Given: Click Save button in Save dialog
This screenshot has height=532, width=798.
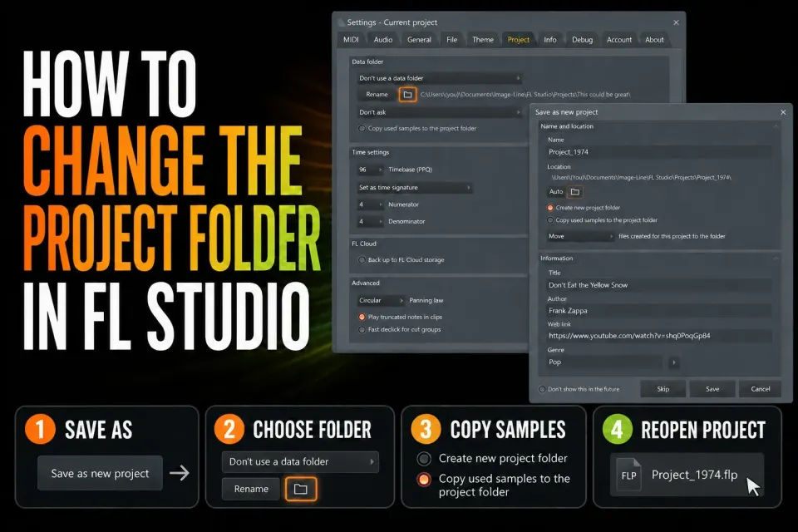Looking at the screenshot, I should (x=712, y=389).
